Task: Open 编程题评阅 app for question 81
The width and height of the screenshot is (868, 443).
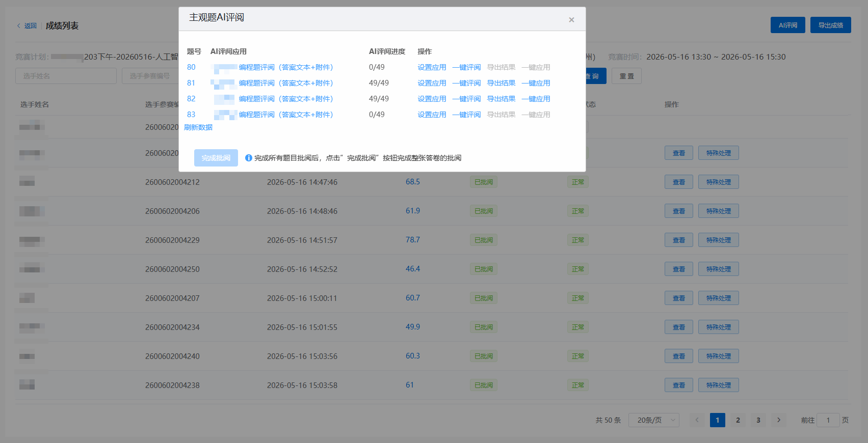Action: tap(286, 83)
